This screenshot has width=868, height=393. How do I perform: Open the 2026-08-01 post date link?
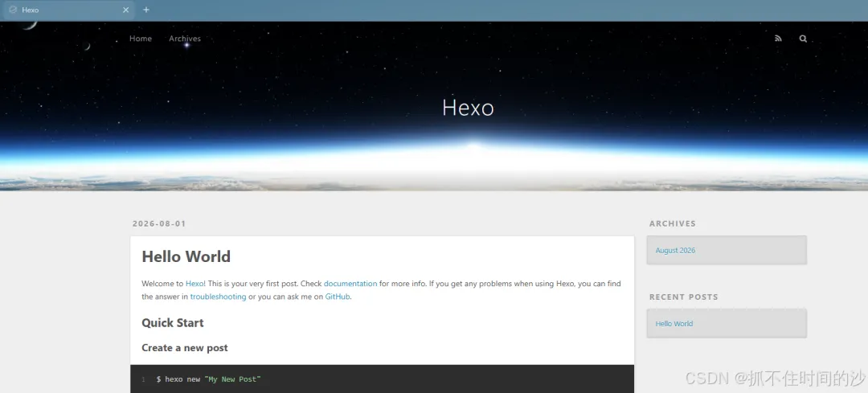159,223
